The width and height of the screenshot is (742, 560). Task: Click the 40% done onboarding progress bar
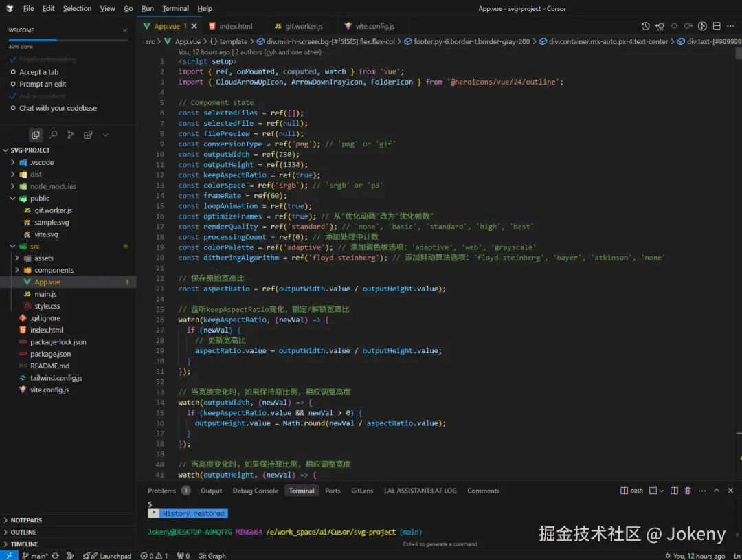click(68, 41)
